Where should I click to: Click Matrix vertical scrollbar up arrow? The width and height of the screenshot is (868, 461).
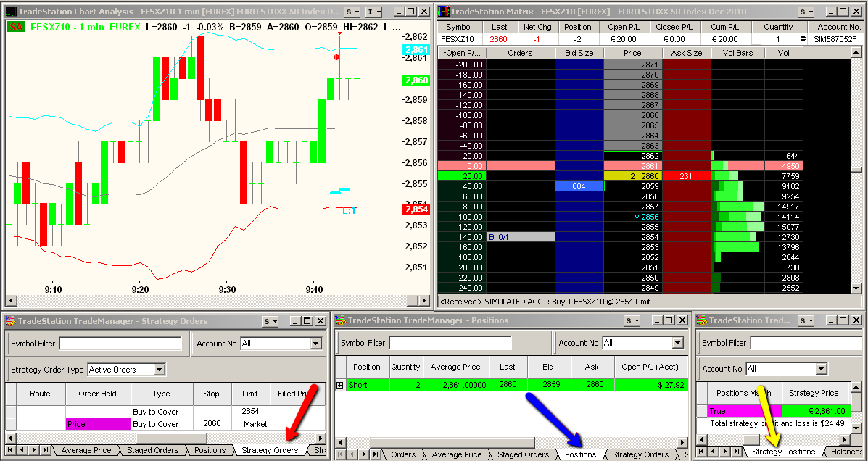(x=856, y=53)
